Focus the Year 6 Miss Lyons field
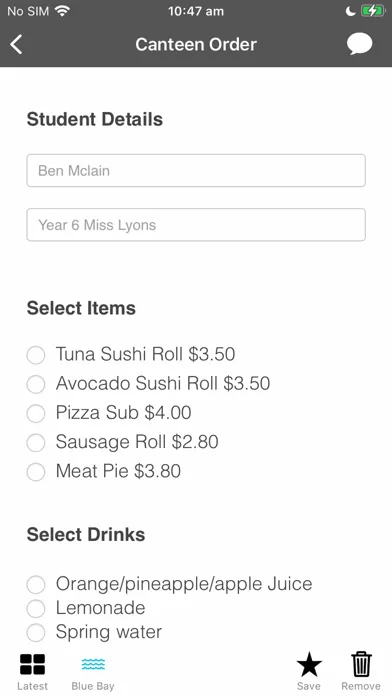392x696 pixels. (x=196, y=225)
